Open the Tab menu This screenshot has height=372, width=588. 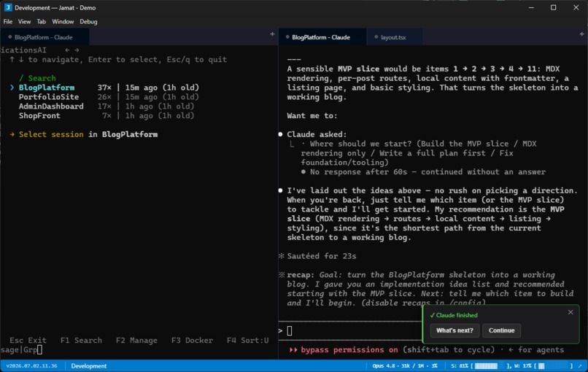tap(42, 22)
